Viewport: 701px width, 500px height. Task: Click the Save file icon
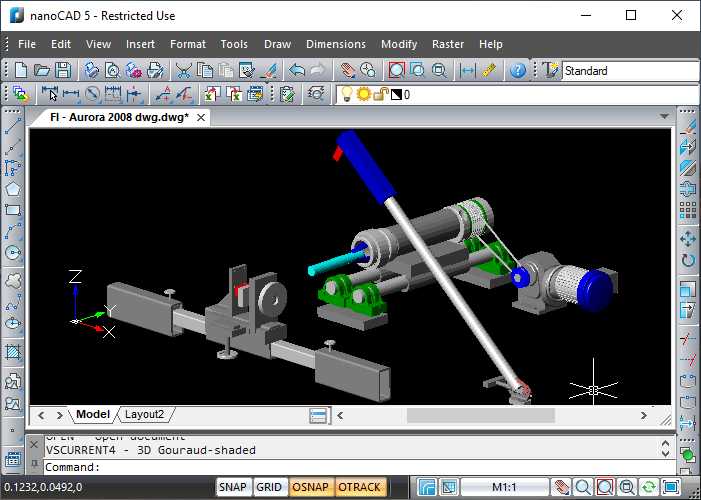62,71
